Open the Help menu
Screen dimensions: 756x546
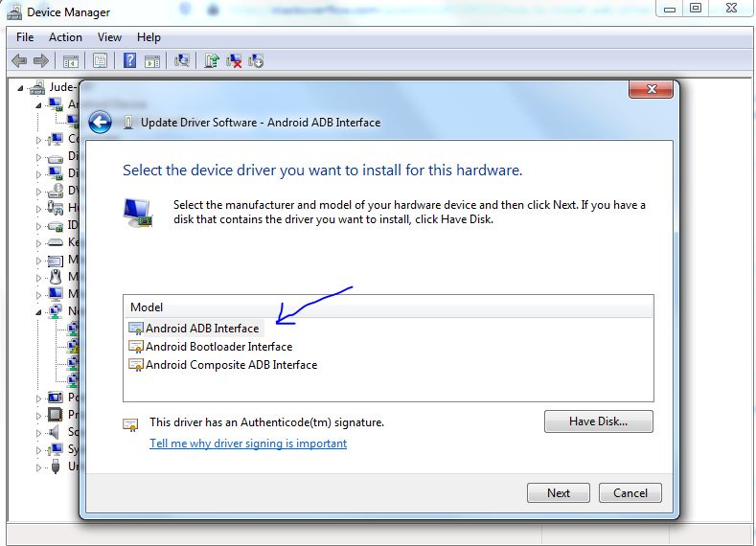click(x=149, y=37)
